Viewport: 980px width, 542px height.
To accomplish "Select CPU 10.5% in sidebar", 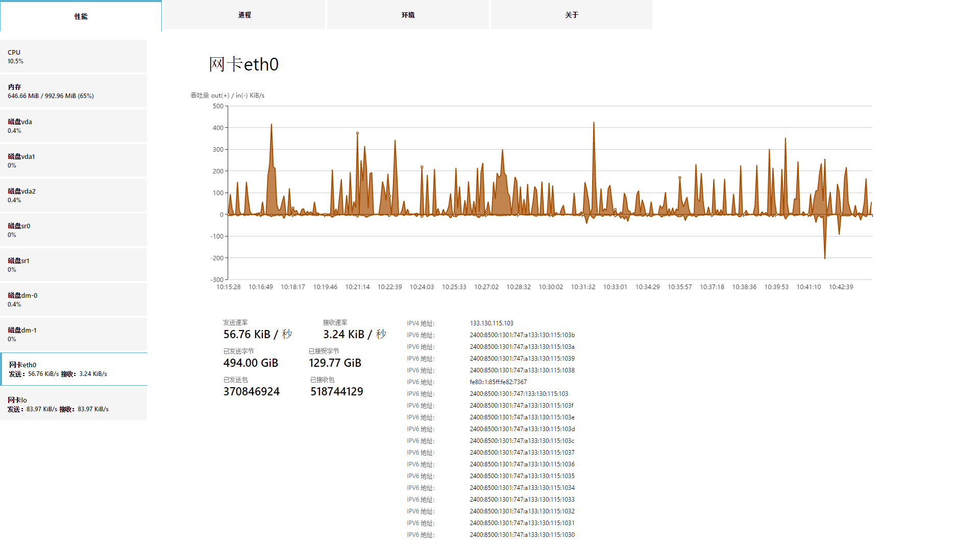I will [x=73, y=56].
